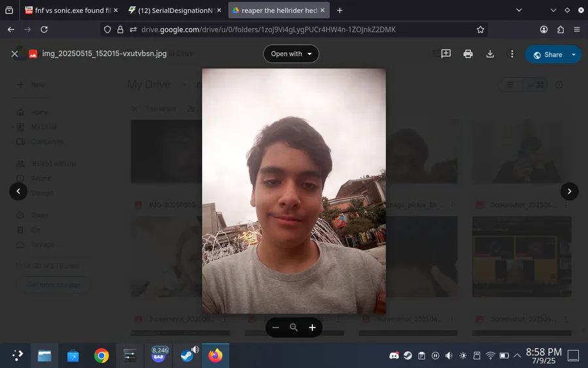Screen dimensions: 588x368
Task: Open the volume tray control
Action: pyautogui.click(x=449, y=356)
